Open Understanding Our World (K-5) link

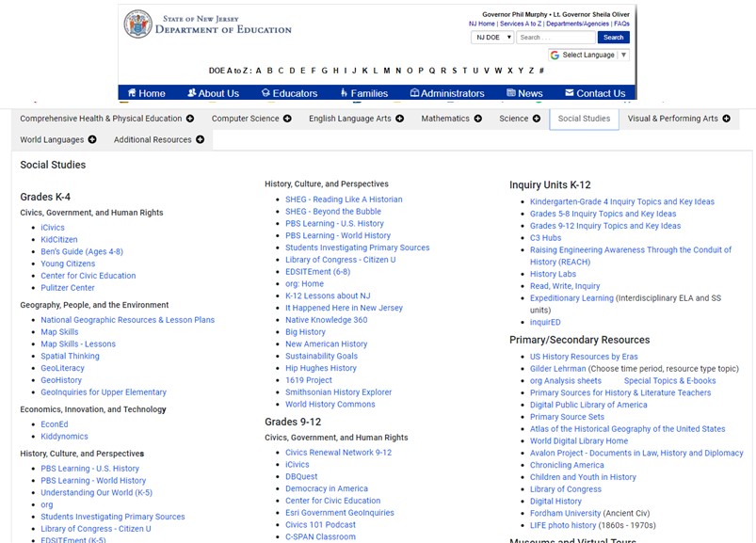[x=96, y=493]
